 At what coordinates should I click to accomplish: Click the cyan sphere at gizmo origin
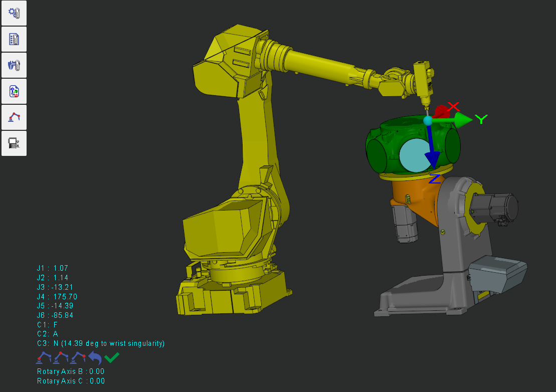[x=428, y=120]
